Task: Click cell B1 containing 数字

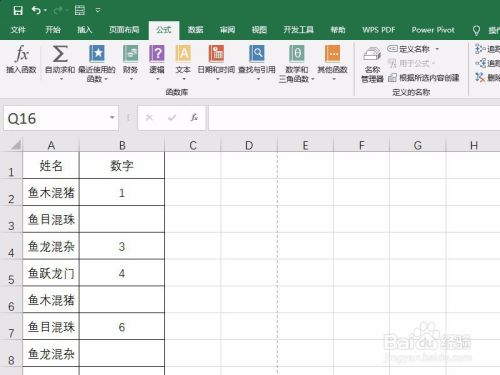Action: pyautogui.click(x=122, y=165)
